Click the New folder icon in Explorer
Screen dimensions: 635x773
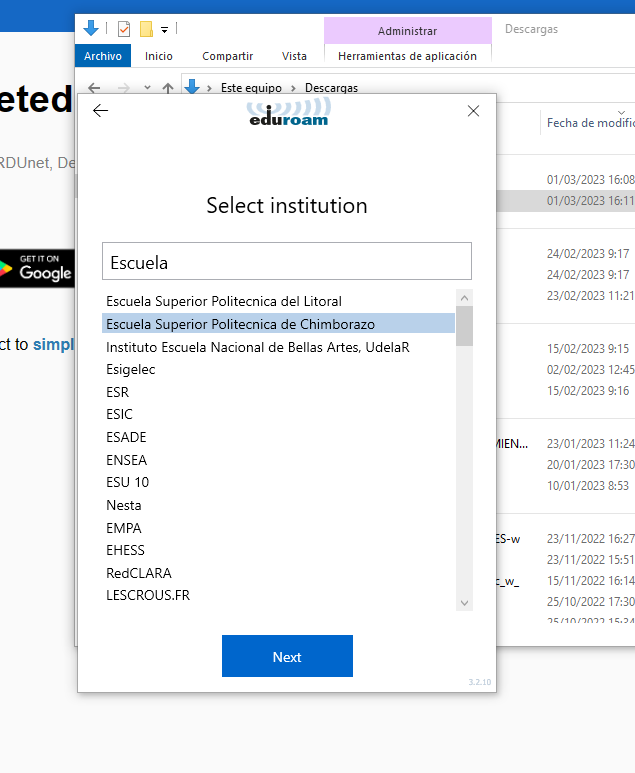pos(146,29)
